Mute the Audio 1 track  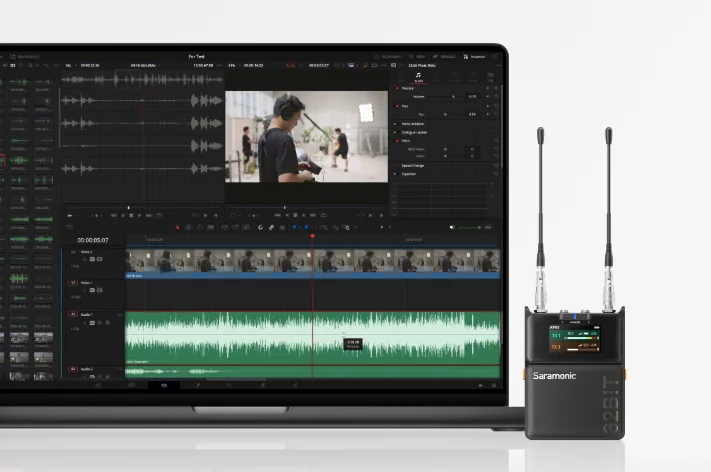[107, 323]
